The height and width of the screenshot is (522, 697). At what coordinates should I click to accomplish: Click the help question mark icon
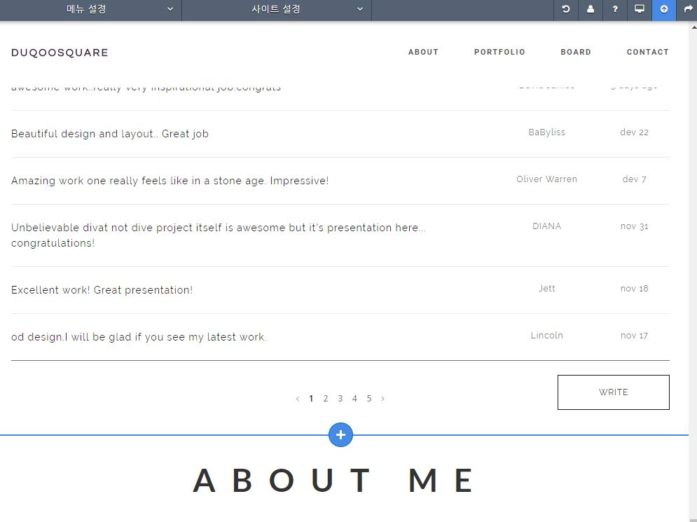pos(615,9)
